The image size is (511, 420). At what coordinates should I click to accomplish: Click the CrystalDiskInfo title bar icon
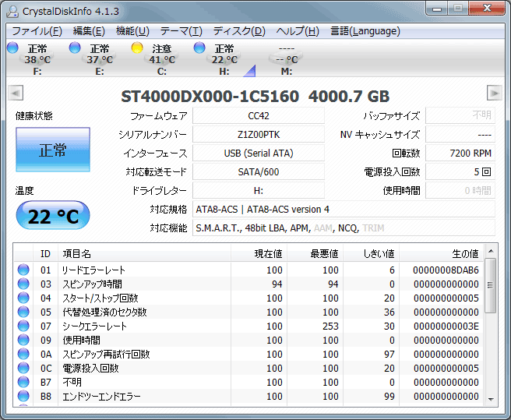(12, 11)
